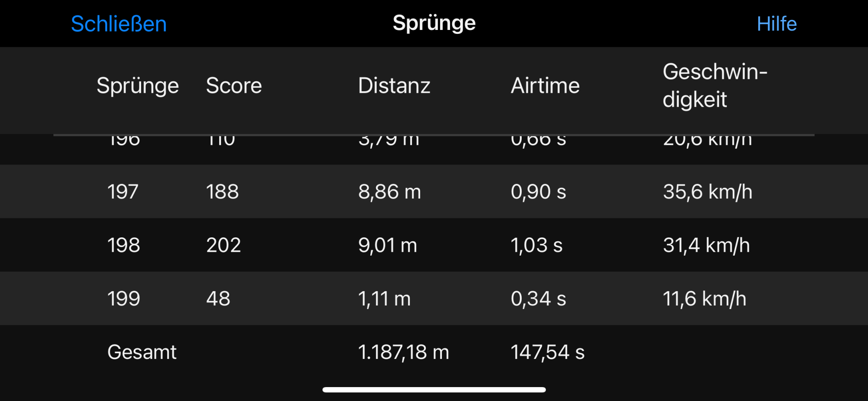Select the Score column header
The width and height of the screenshot is (868, 401).
(234, 85)
